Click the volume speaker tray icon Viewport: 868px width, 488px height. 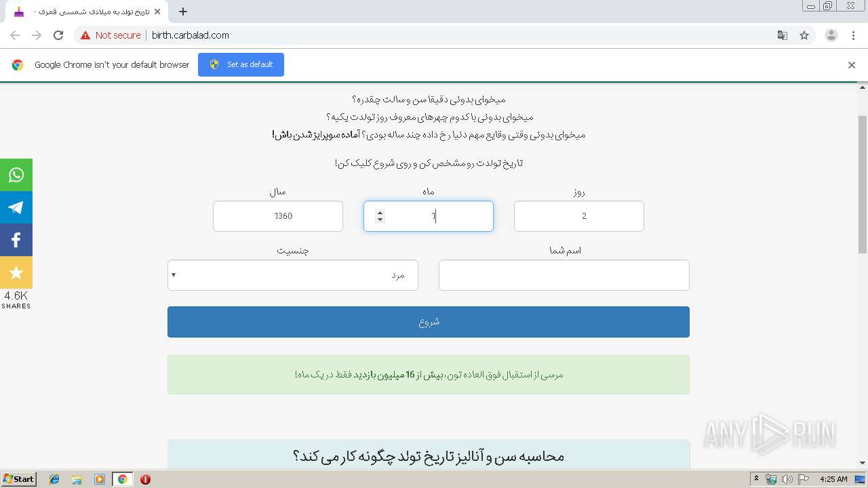click(787, 479)
